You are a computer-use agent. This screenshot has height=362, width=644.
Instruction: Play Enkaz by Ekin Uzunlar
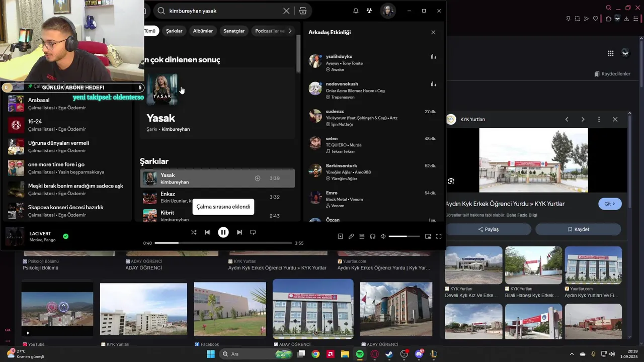pos(217,197)
